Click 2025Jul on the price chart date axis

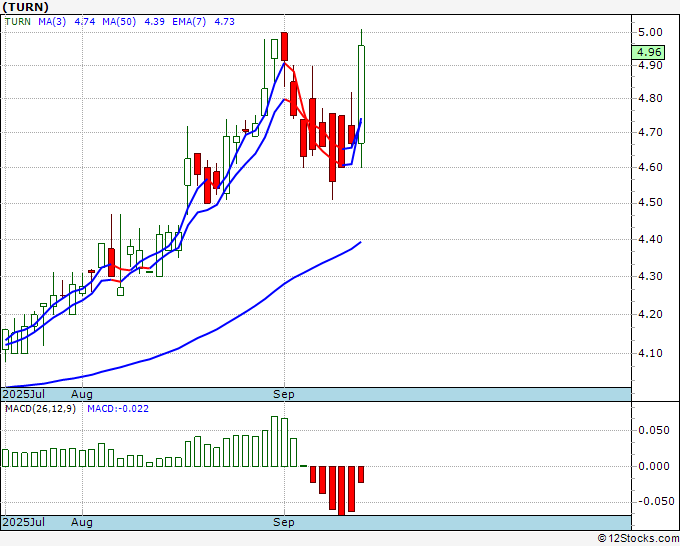click(x=24, y=394)
